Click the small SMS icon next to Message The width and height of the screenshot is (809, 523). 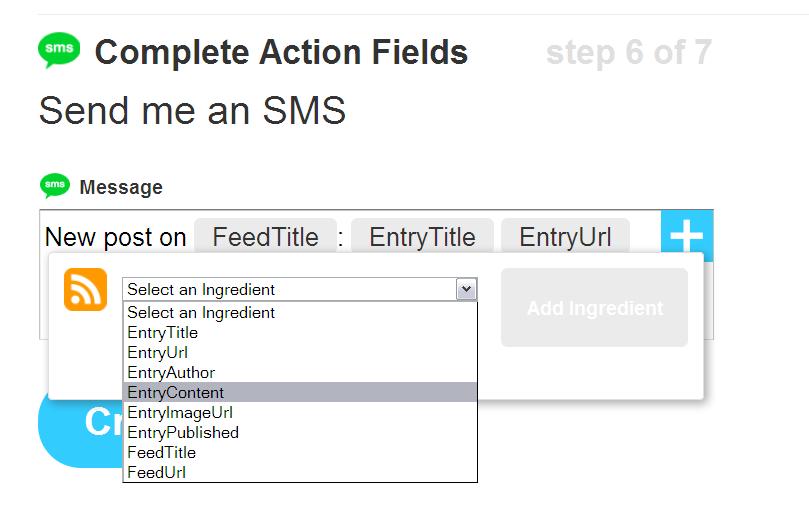pos(55,186)
